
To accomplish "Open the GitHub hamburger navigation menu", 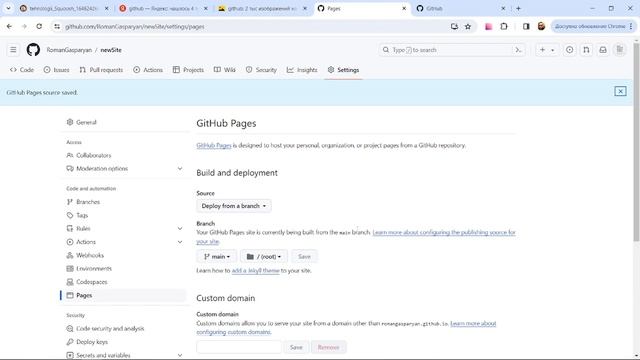I will (x=13, y=50).
